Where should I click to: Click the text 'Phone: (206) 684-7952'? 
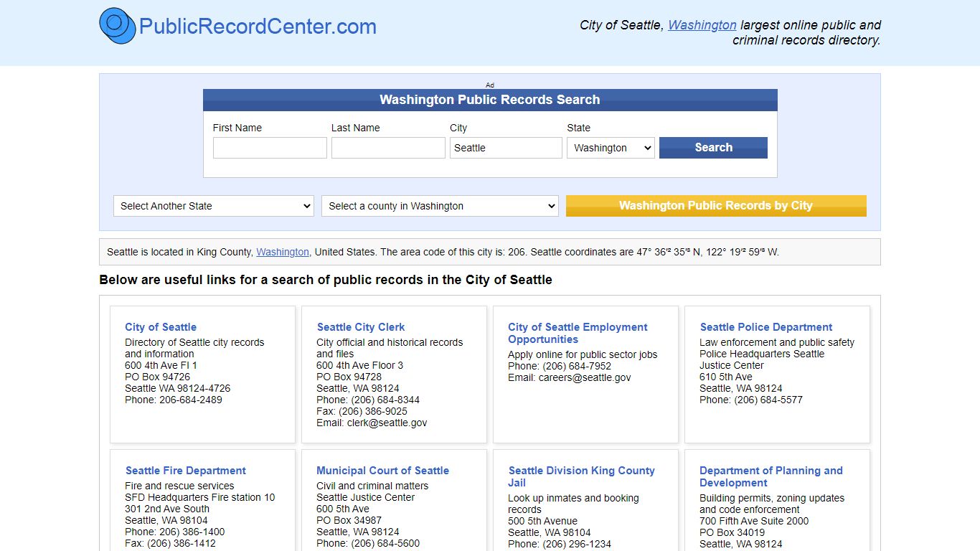point(560,366)
